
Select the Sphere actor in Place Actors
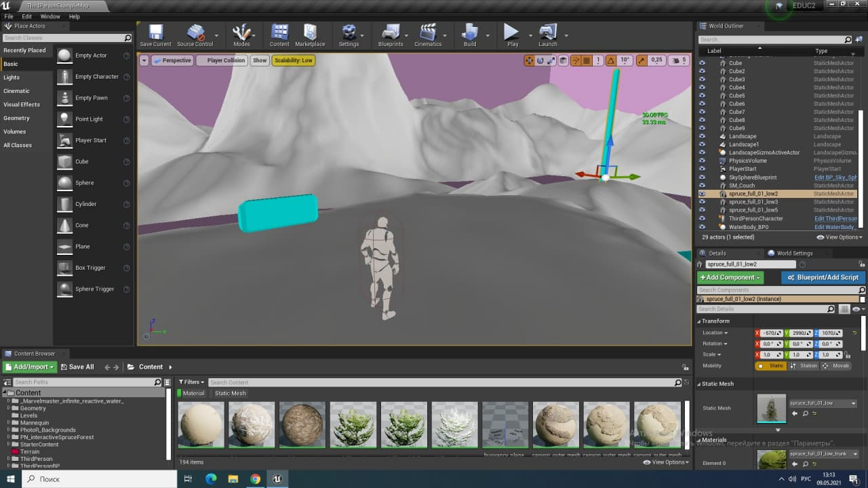pos(85,183)
